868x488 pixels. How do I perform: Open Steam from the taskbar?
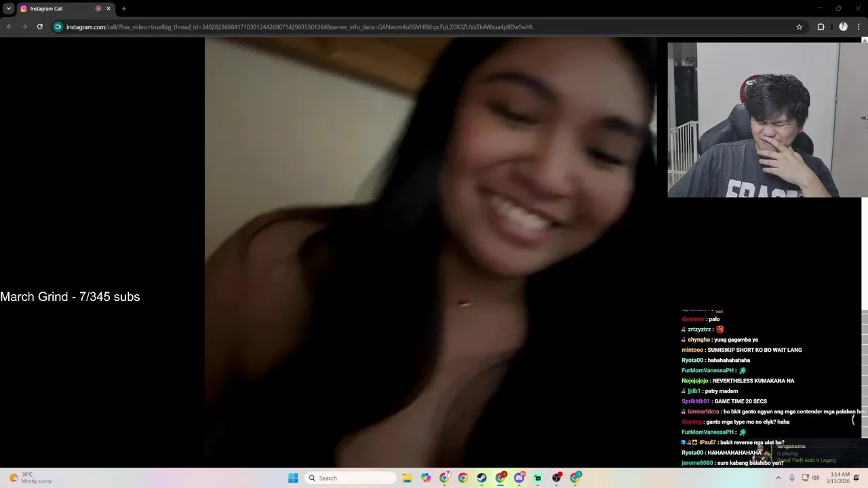[481, 478]
